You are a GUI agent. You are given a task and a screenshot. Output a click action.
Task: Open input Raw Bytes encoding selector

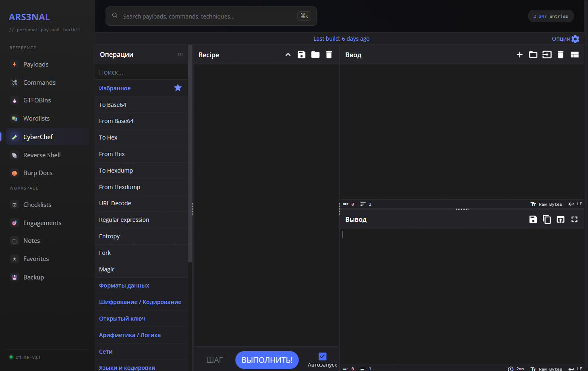point(547,204)
